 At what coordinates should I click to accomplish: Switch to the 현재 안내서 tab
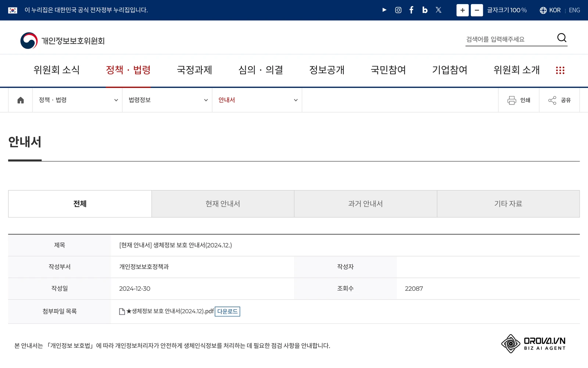(223, 204)
